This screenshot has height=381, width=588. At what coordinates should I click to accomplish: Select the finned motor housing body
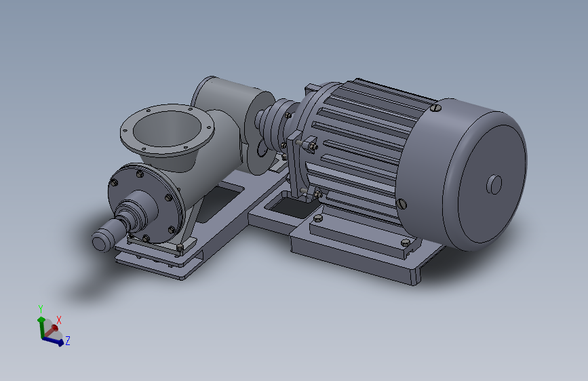[x=360, y=150]
